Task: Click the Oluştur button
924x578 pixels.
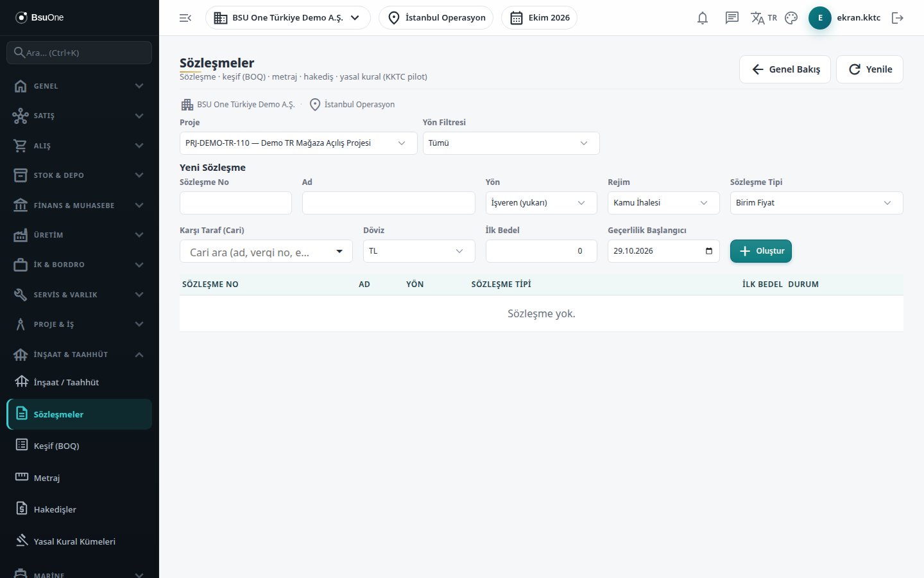Action: [761, 251]
